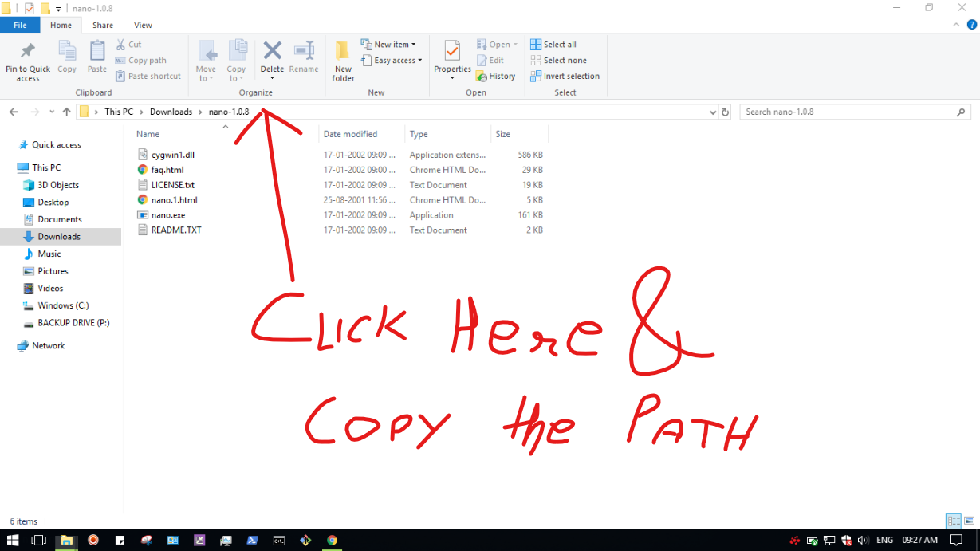This screenshot has width=980, height=551.
Task: Open the Delete options dropdown arrow
Action: click(272, 77)
